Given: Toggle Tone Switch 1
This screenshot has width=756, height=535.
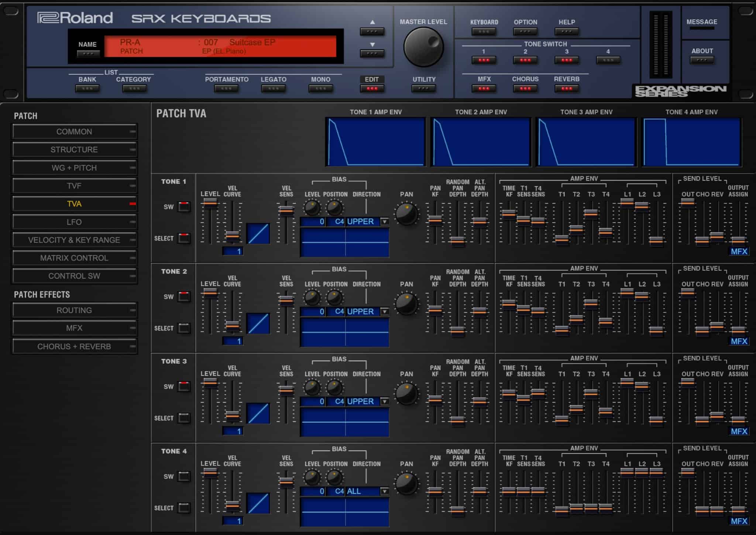Looking at the screenshot, I should pyautogui.click(x=484, y=60).
